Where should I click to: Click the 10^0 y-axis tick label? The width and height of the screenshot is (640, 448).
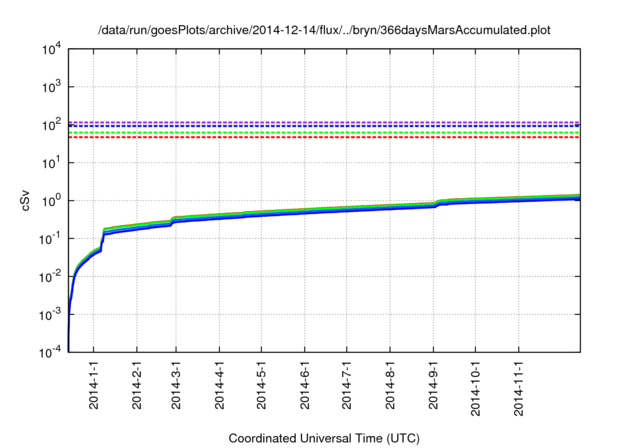coord(51,201)
